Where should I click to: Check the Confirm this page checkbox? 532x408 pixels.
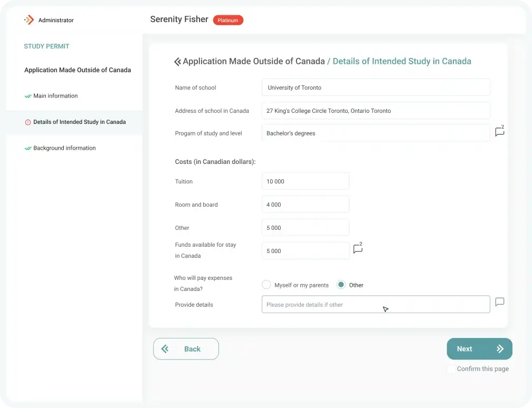point(451,369)
